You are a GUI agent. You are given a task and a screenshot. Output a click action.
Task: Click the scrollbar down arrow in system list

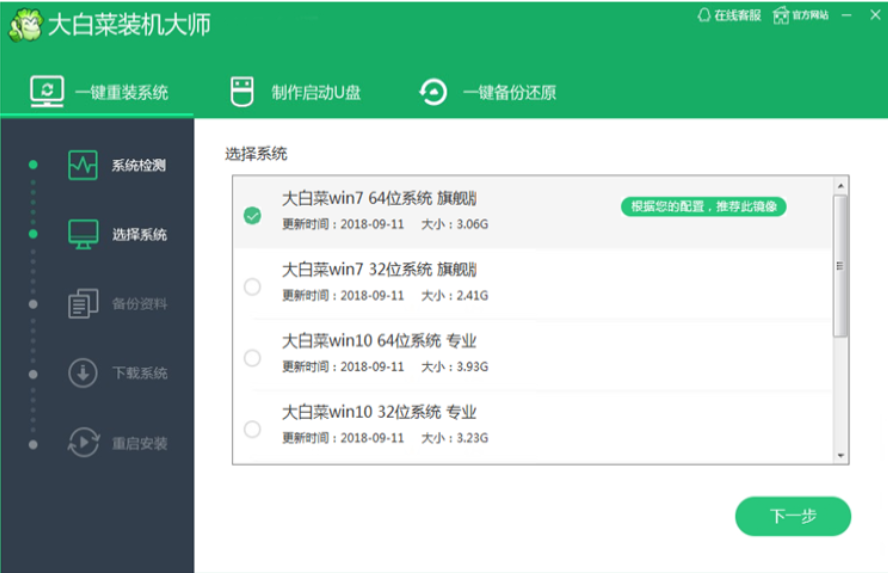tap(840, 455)
